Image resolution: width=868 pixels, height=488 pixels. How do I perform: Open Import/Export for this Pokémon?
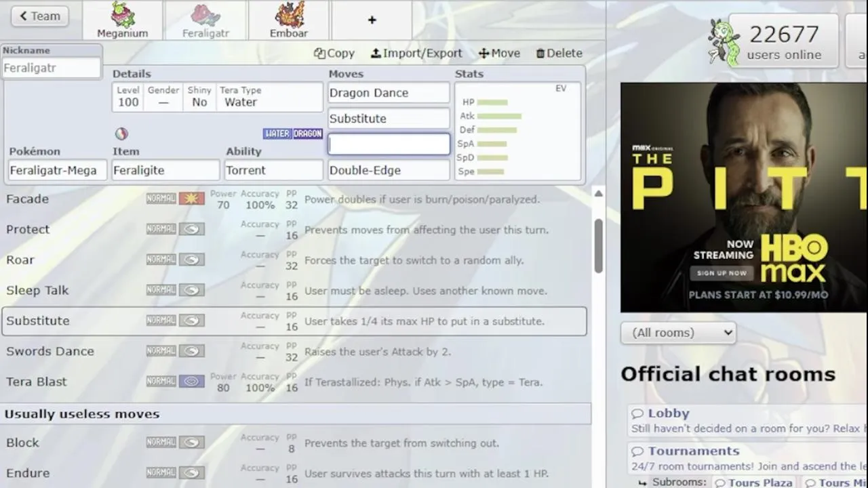pyautogui.click(x=416, y=53)
